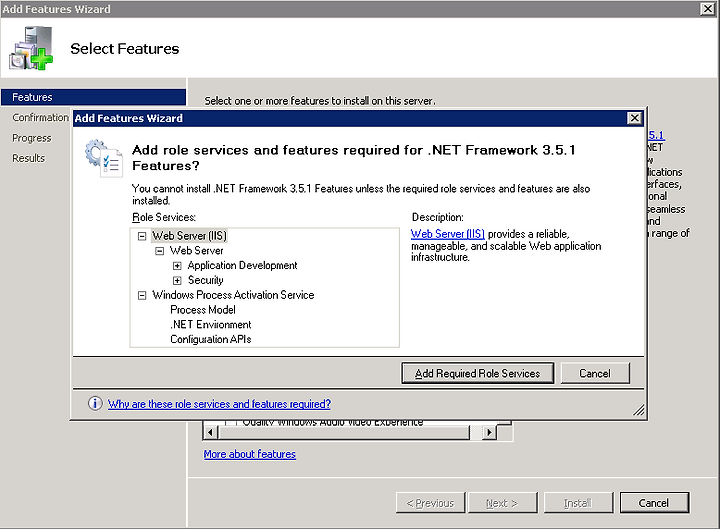The image size is (720, 529).
Task: Click Add Required Role Services button
Action: tap(478, 373)
